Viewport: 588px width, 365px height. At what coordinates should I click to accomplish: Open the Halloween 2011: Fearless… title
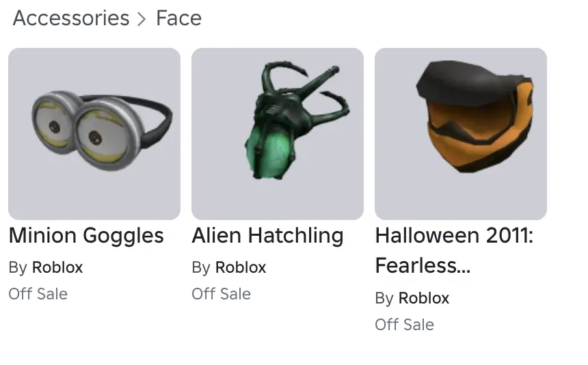[454, 236]
